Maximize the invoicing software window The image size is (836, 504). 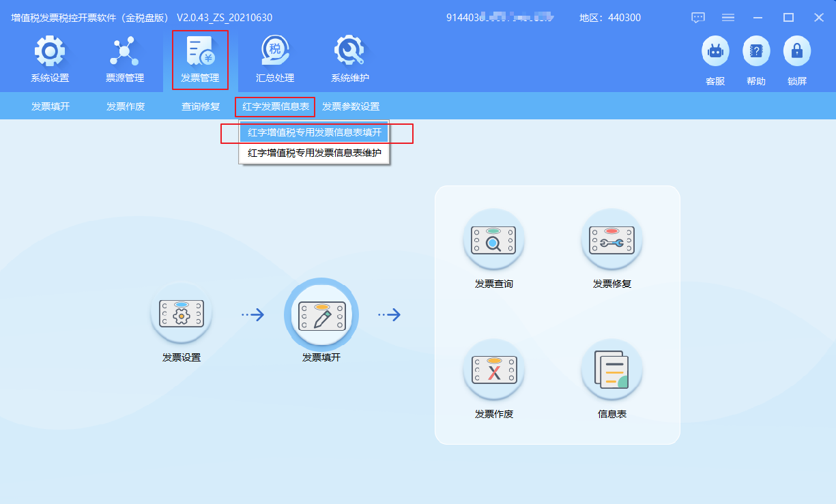788,18
